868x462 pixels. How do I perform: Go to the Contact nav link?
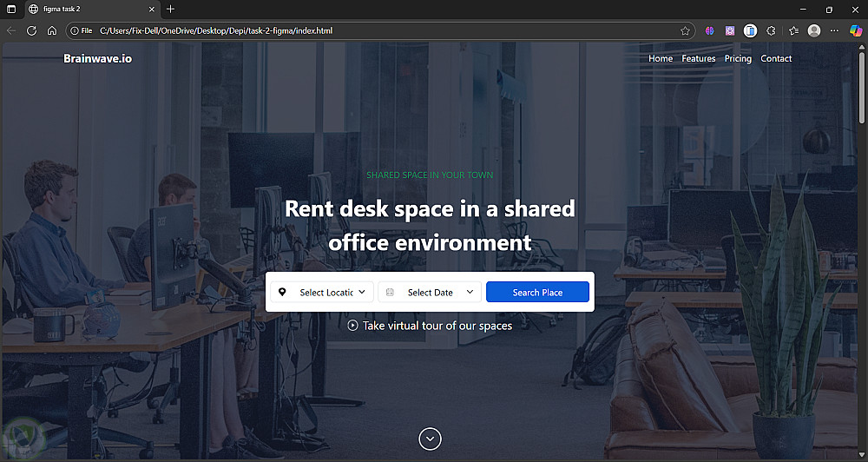click(x=776, y=59)
